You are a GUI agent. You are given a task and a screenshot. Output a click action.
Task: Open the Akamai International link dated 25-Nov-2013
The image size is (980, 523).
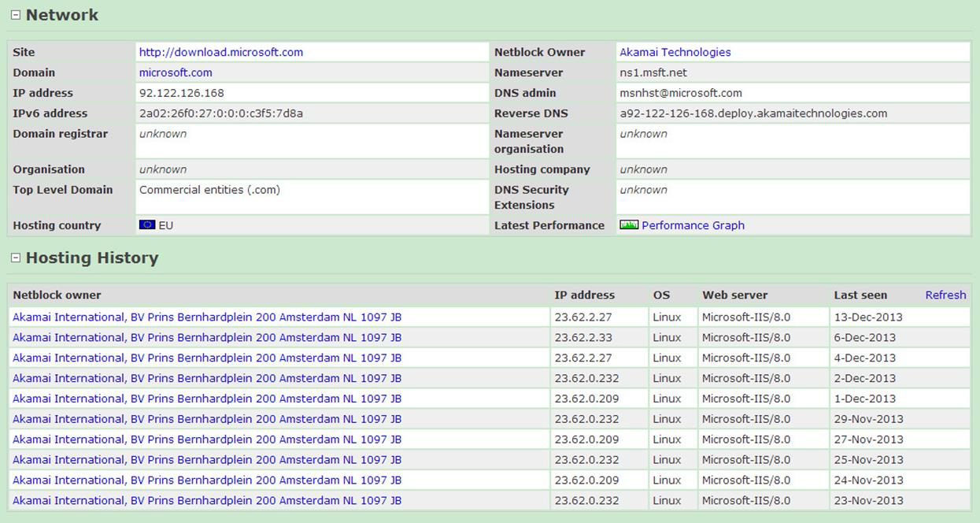[207, 460]
